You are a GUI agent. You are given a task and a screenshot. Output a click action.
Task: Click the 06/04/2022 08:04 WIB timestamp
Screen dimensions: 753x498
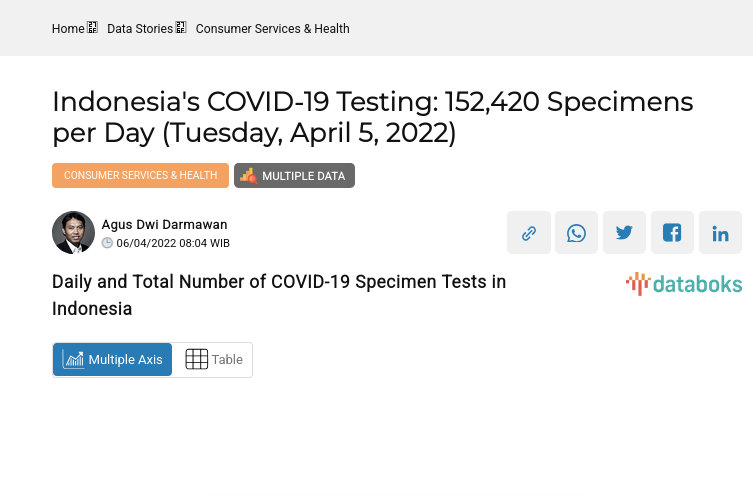[x=173, y=243]
